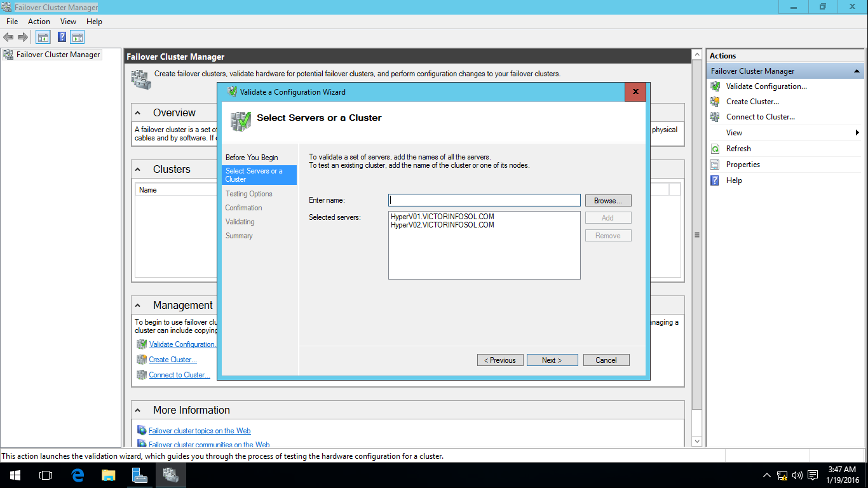Screen dimensions: 868x488
Task: Click Create Cluster icon in Actions pane
Action: (715, 102)
